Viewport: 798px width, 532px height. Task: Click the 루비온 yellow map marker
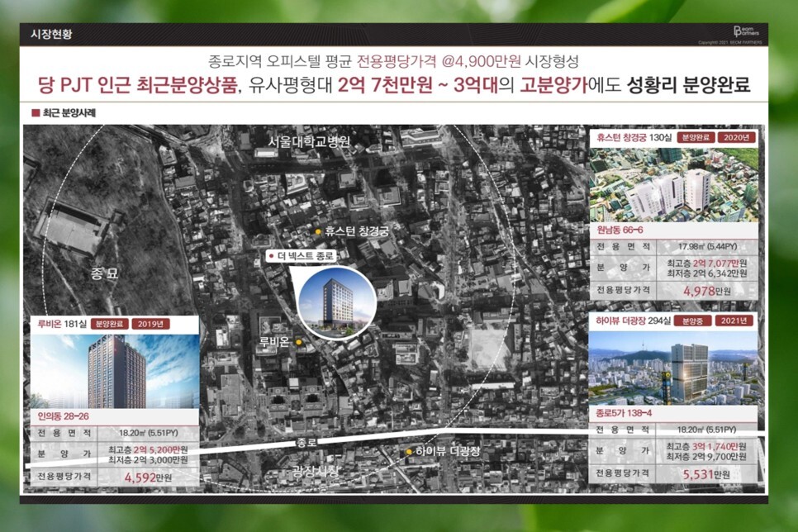pos(299,342)
